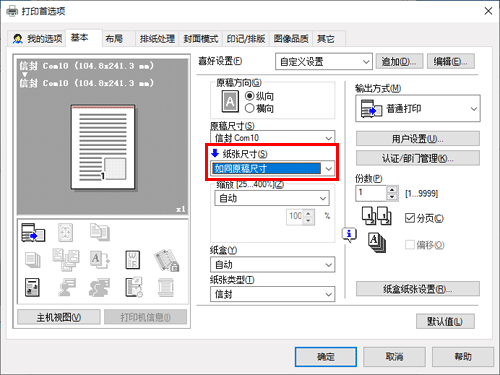Screen dimensions: 500x375
Task: Click the blue info speech bubble icon
Action: click(349, 234)
